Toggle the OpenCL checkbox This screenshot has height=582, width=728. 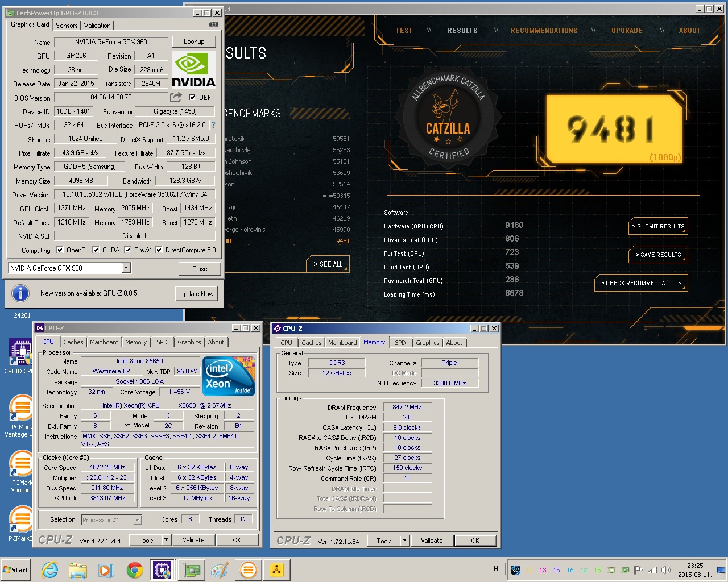coord(60,250)
